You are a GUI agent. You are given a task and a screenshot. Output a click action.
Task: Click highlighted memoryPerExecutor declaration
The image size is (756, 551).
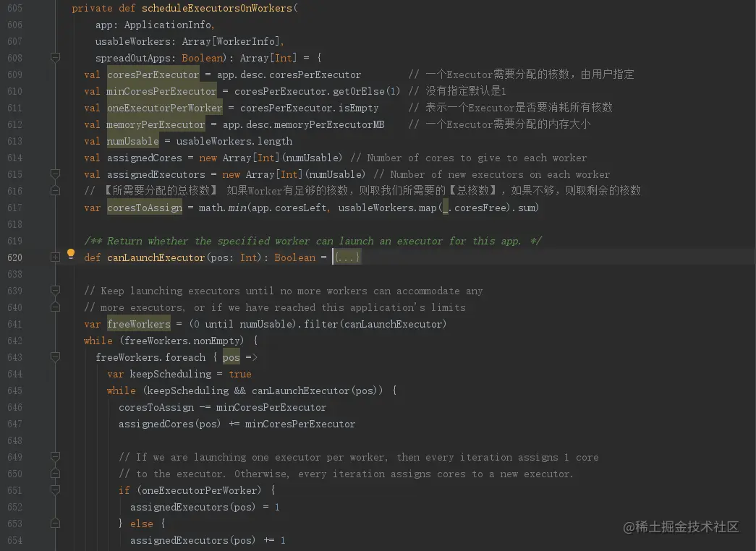coord(156,124)
